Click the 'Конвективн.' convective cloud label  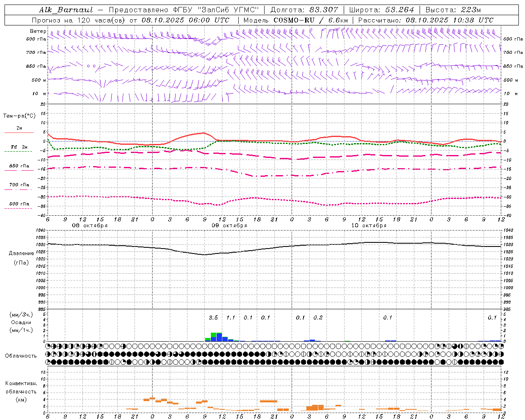pyautogui.click(x=21, y=383)
